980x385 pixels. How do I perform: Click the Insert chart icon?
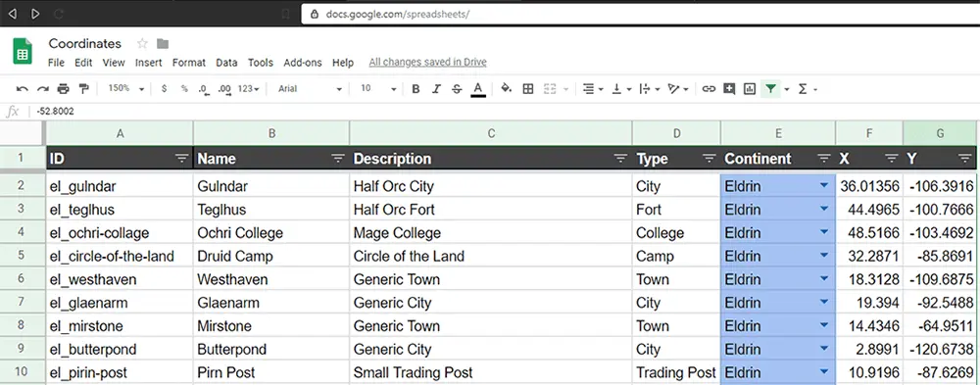point(750,89)
